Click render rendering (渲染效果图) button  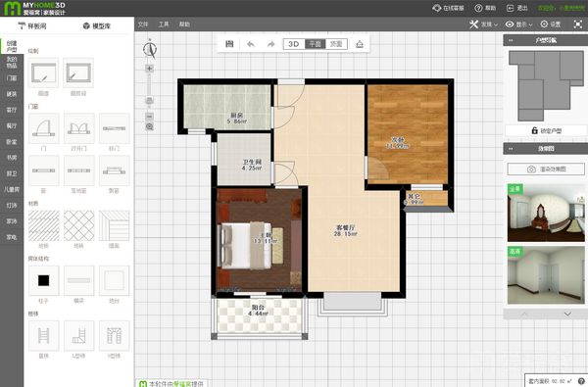coord(546,169)
